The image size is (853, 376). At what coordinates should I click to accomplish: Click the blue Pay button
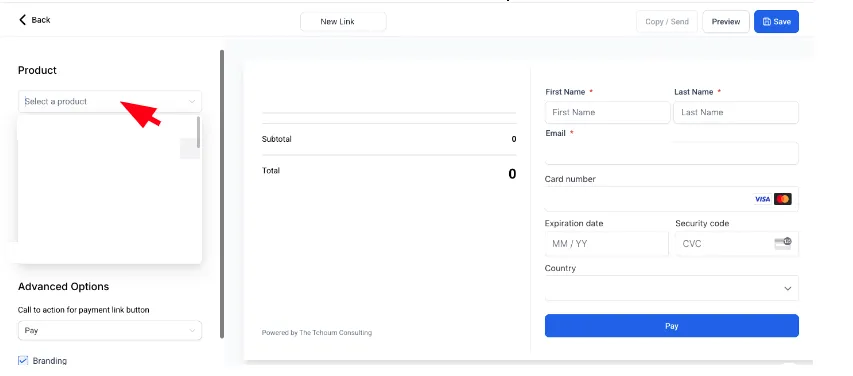[671, 325]
